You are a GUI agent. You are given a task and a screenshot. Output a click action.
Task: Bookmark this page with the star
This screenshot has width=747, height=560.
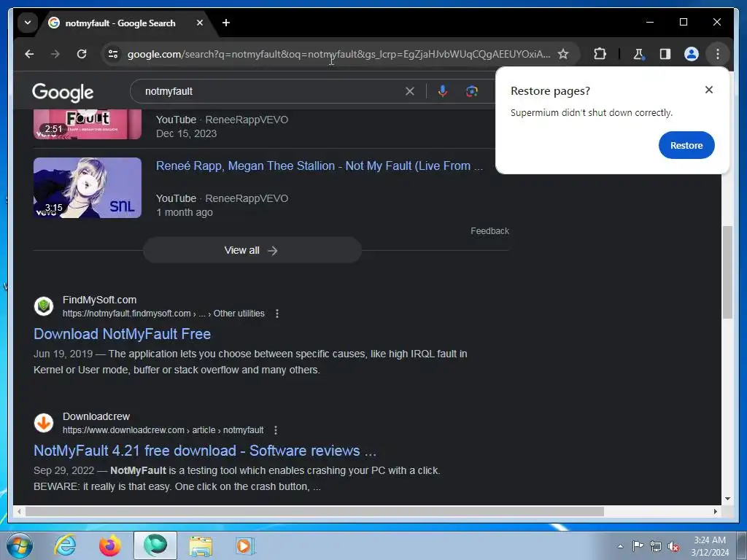tap(563, 54)
